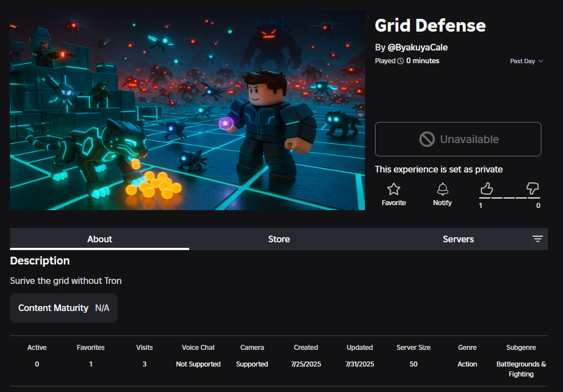Click the Grid Defense game thumbnail
Viewport: 563px width, 392px height.
(x=187, y=110)
